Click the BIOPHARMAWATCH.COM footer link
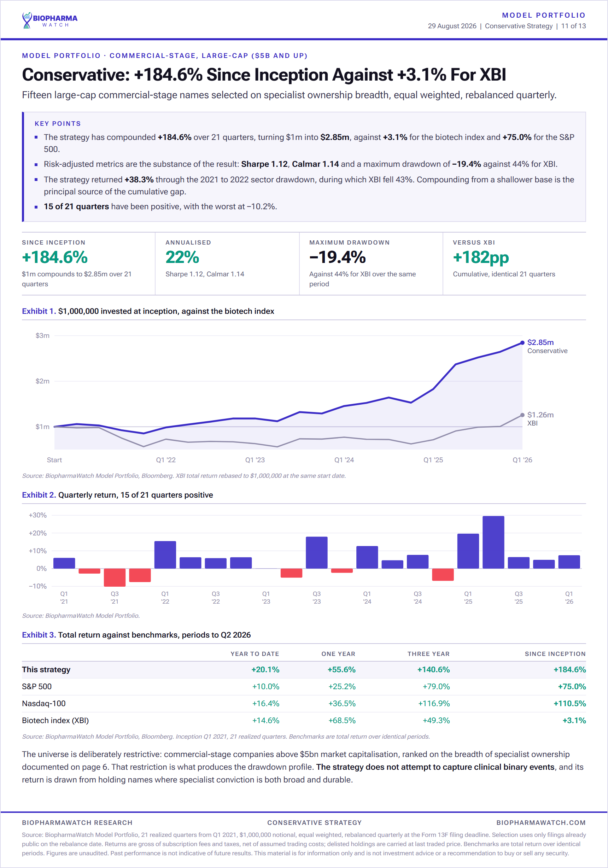Image resolution: width=608 pixels, height=868 pixels. coord(541,823)
